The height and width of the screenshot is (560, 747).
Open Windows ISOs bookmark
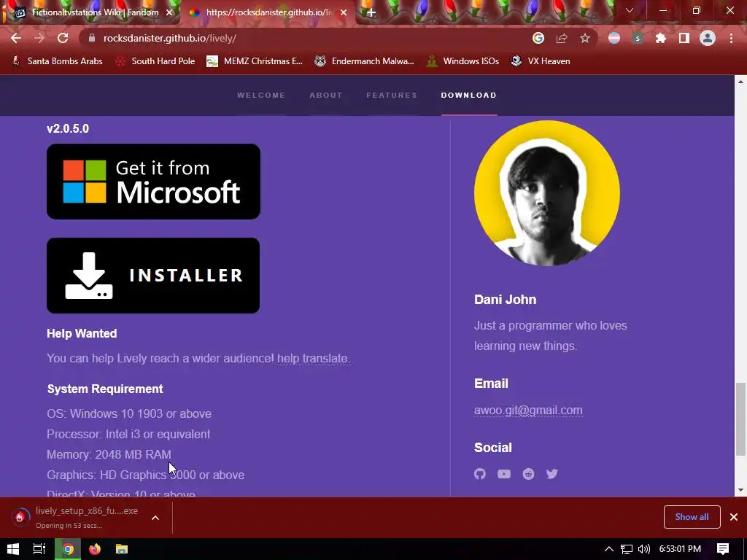(x=462, y=61)
